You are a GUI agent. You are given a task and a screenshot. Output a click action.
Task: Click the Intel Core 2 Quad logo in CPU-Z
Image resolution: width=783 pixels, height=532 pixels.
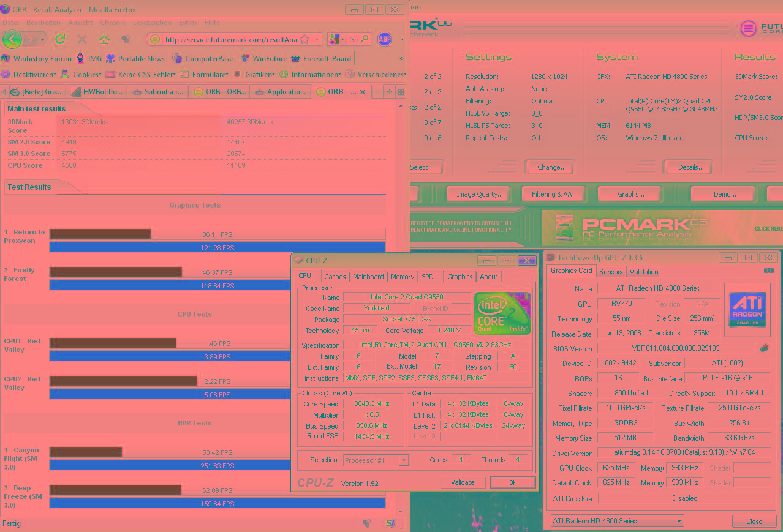point(502,313)
